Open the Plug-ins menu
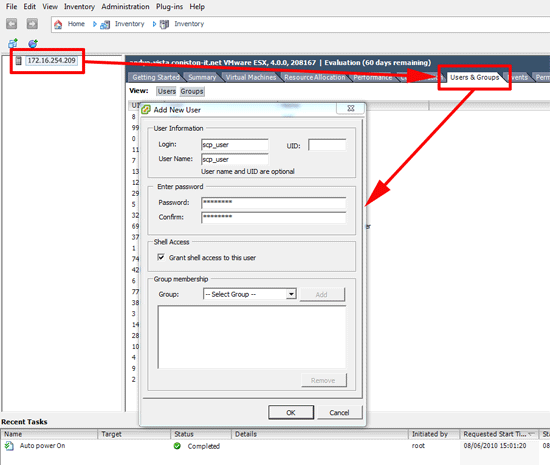Screen dimensions: 550x465 169,7
